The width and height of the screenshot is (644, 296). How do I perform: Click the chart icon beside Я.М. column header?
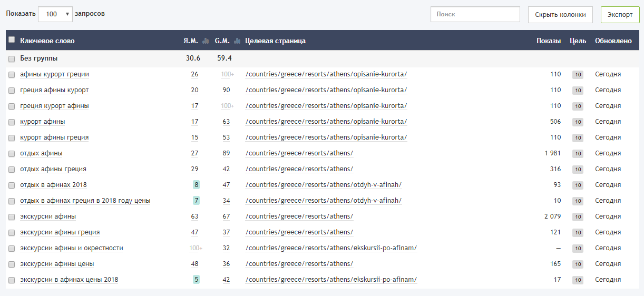206,41
